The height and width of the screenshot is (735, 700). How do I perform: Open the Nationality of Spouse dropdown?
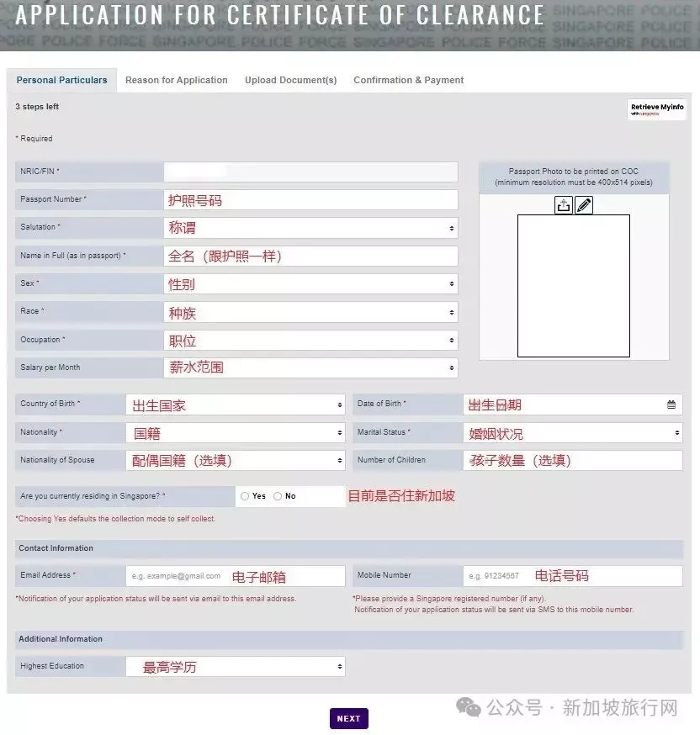236,460
